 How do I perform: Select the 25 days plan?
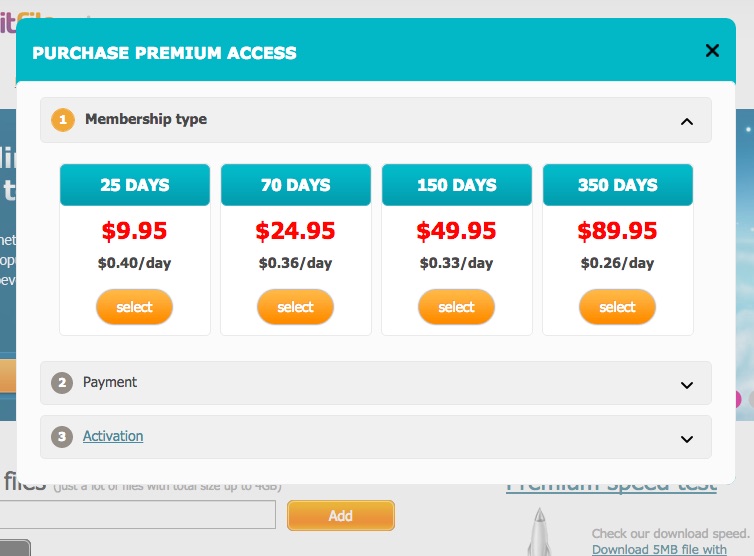click(x=134, y=307)
